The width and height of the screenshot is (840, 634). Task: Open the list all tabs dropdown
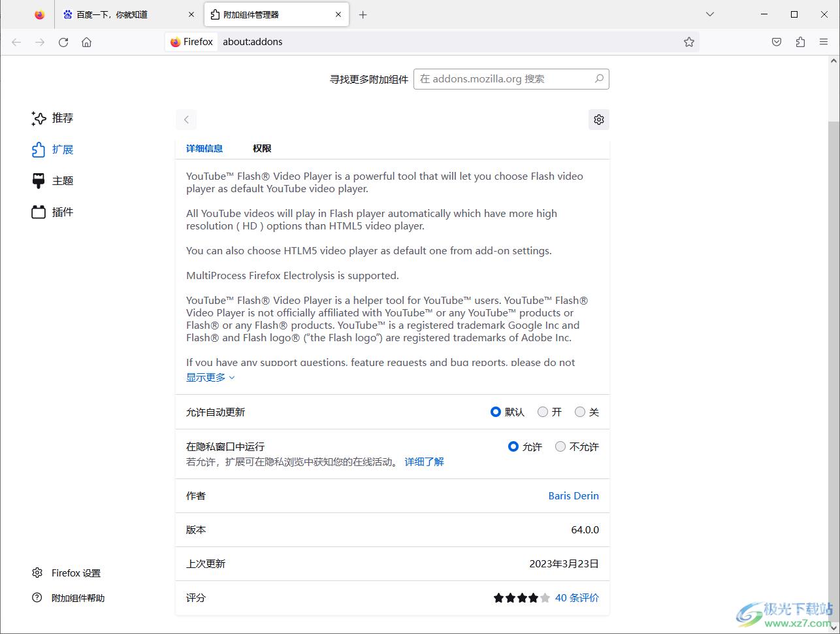click(710, 14)
